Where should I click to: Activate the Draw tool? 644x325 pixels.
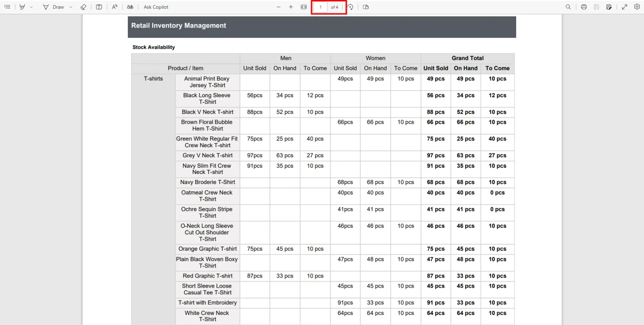pyautogui.click(x=56, y=7)
